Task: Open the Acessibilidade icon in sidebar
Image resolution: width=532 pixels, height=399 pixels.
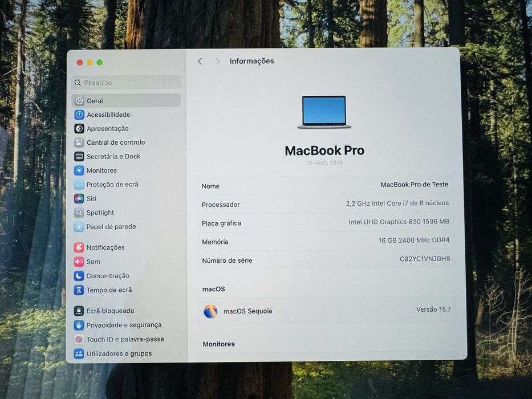Action: (79, 115)
